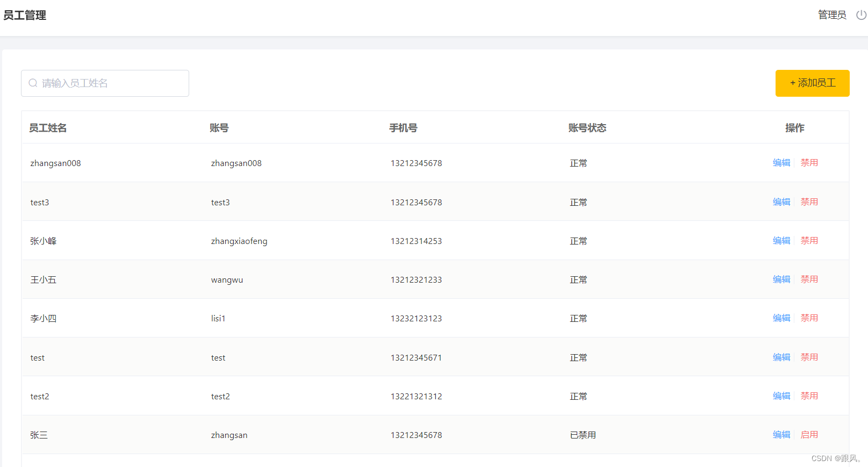Select the phone number 13212321233
Image resolution: width=868 pixels, height=467 pixels.
pos(417,280)
